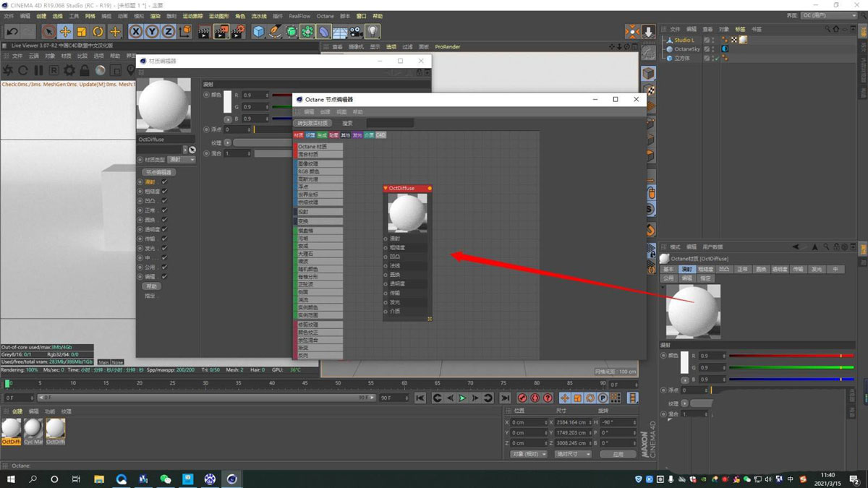Open the 绝对尺寸 size mode dropdown
The image size is (868, 488).
(573, 454)
